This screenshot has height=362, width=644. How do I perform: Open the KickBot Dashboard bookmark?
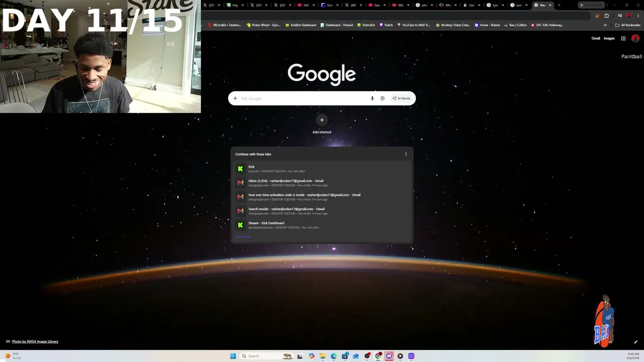300,25
